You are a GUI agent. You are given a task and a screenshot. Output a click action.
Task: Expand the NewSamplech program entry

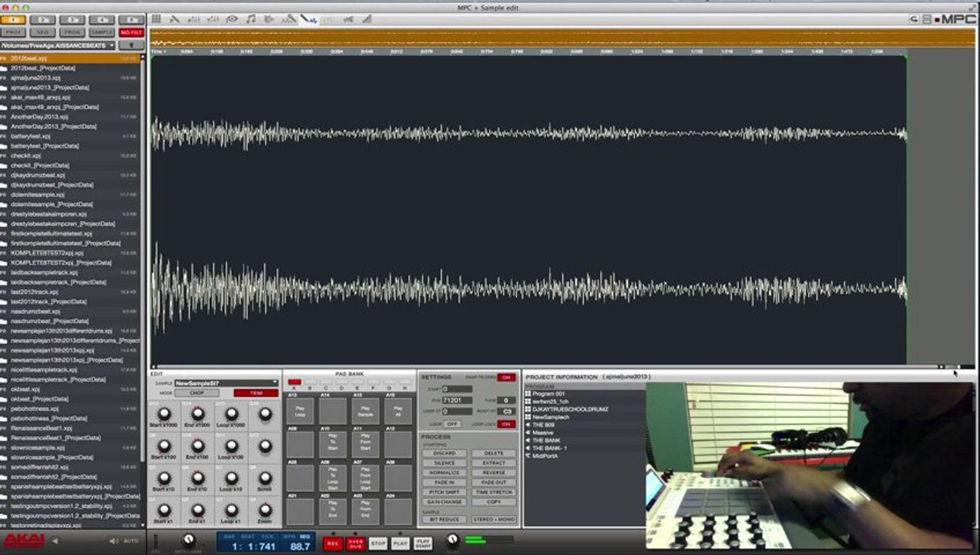click(551, 417)
